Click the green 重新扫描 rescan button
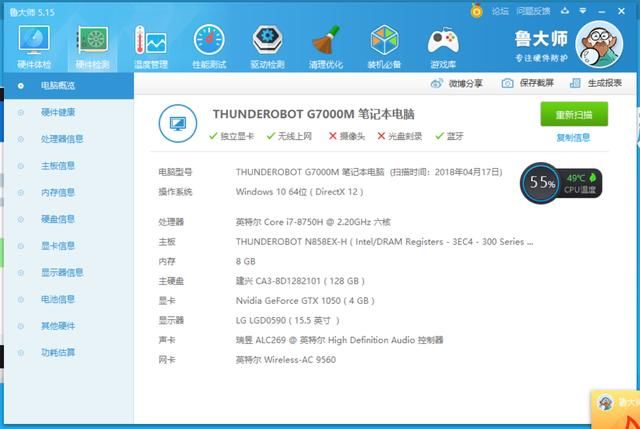This screenshot has width=640, height=429. click(574, 114)
